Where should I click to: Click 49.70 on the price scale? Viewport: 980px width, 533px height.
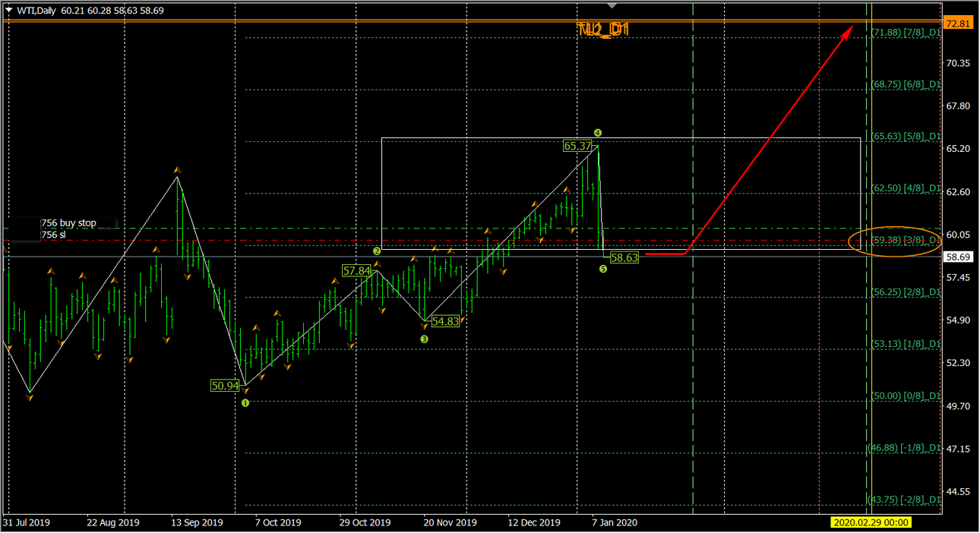(x=958, y=406)
